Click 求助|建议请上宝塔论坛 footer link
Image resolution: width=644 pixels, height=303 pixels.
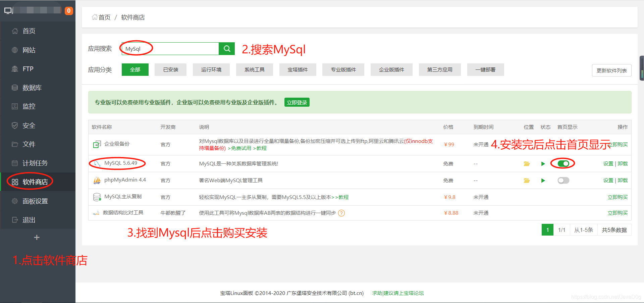click(x=398, y=293)
